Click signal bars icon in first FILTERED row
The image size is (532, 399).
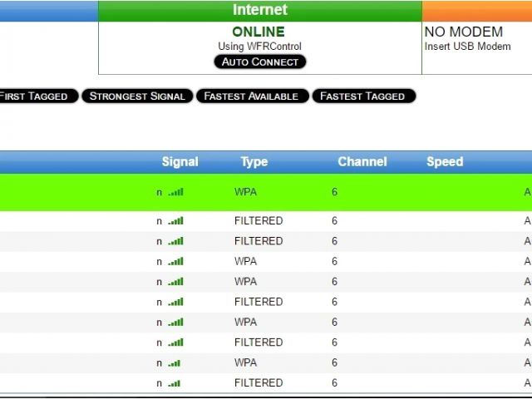point(175,221)
